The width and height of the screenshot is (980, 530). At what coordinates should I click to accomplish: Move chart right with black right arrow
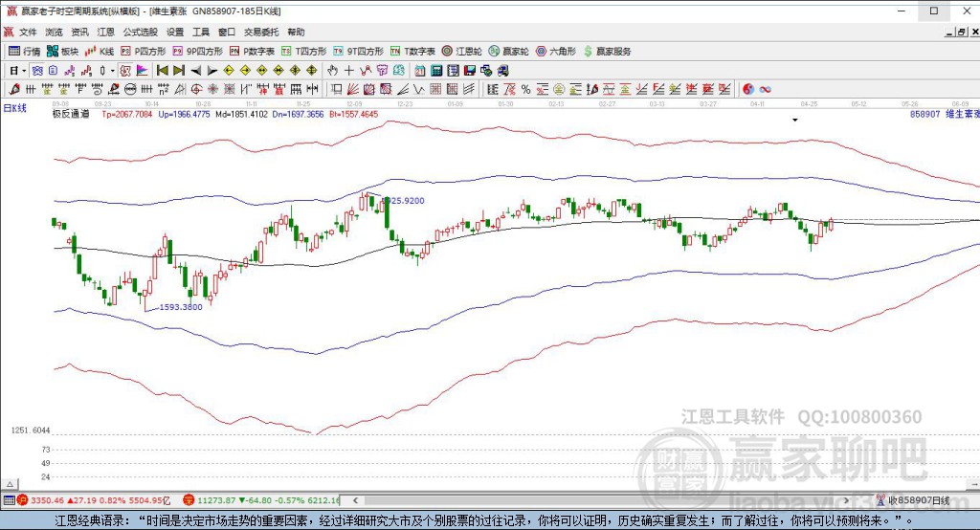212,71
